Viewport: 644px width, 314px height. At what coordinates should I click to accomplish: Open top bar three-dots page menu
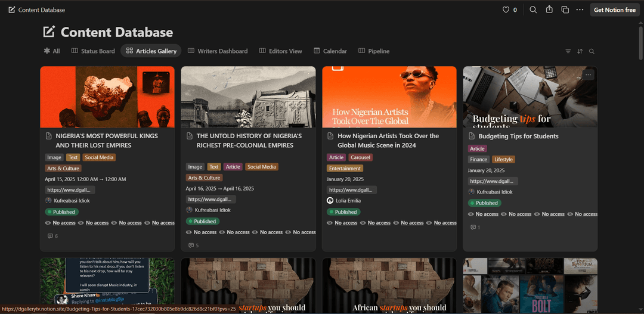click(x=580, y=10)
